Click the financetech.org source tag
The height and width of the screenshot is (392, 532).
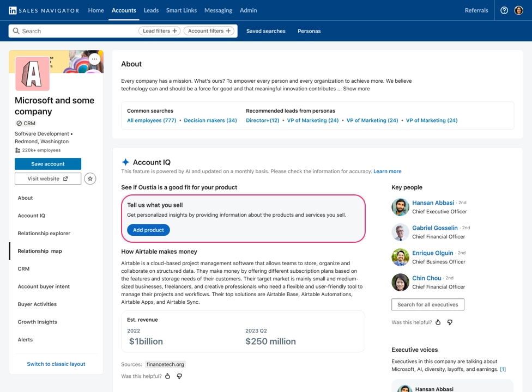[166, 364]
